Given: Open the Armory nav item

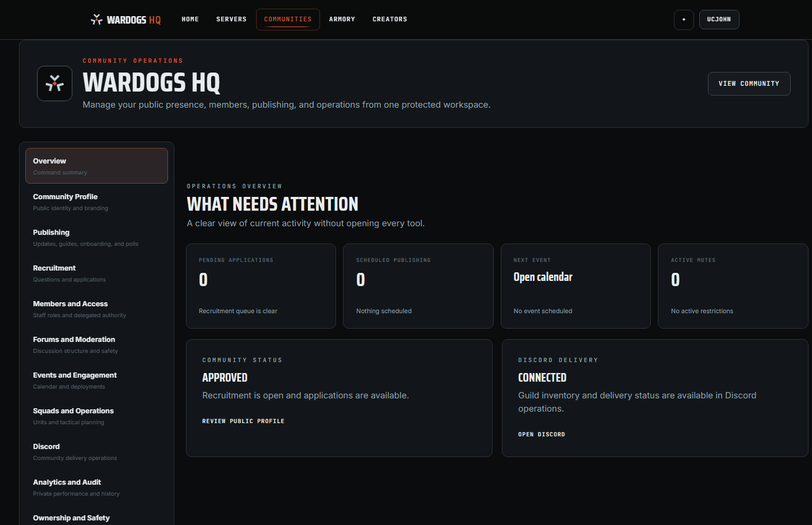Looking at the screenshot, I should tap(342, 20).
